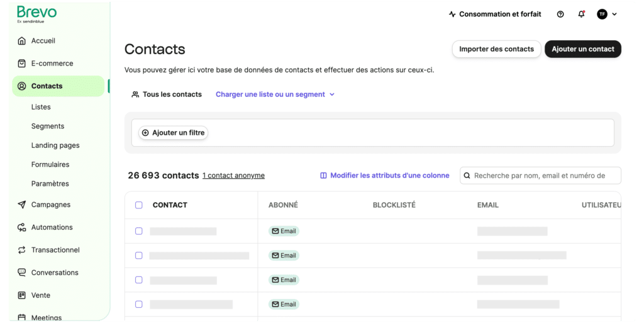Click Ajouter un contact button
The height and width of the screenshot is (323, 644).
point(582,49)
